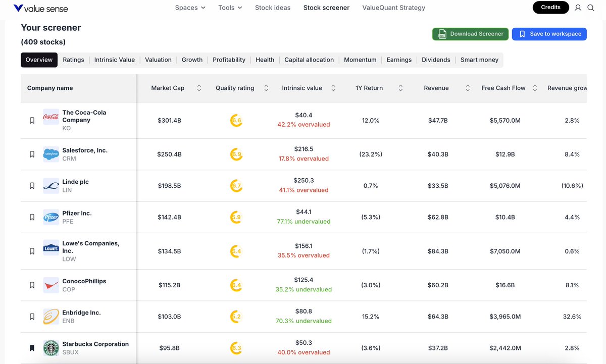Switch to the Profitability tab
Viewport: 606px width, 364px height.
pyautogui.click(x=229, y=60)
